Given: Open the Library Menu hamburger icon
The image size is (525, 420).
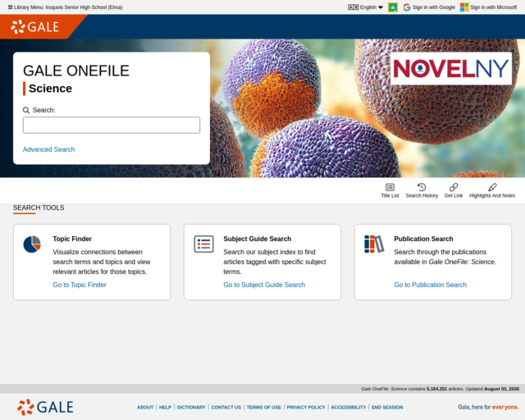Looking at the screenshot, I should coord(10,7).
